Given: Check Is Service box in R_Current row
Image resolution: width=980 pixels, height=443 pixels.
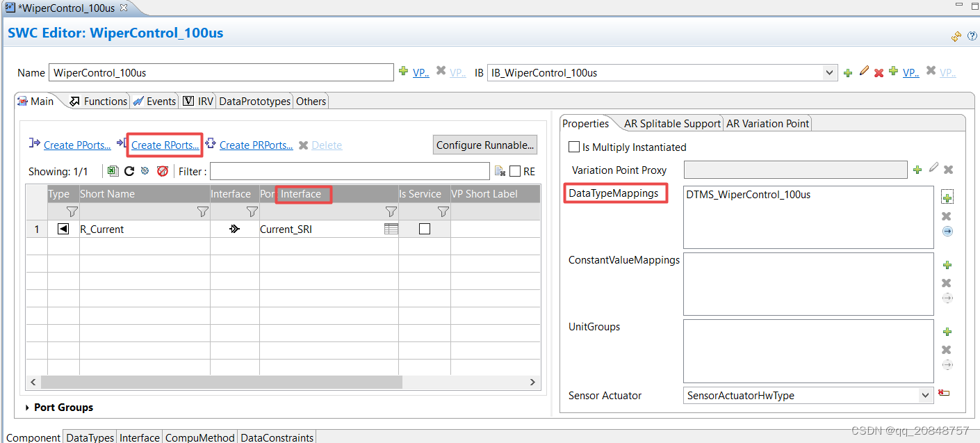Looking at the screenshot, I should click(425, 229).
